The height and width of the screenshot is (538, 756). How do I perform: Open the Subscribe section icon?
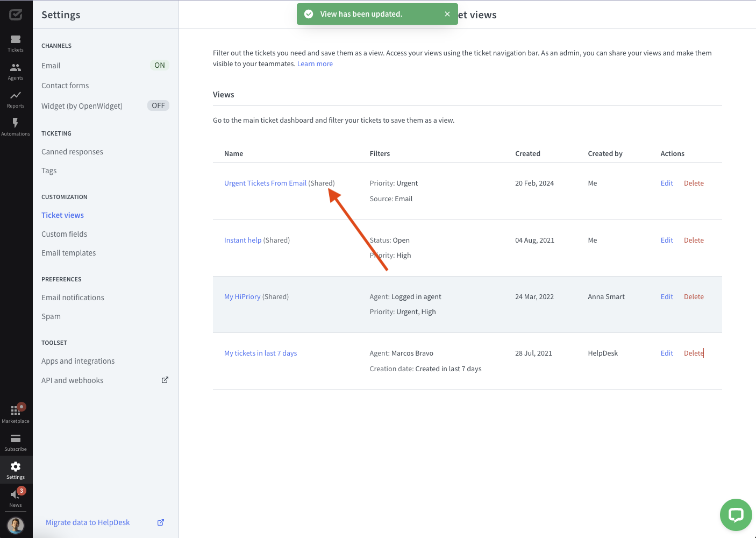click(16, 438)
